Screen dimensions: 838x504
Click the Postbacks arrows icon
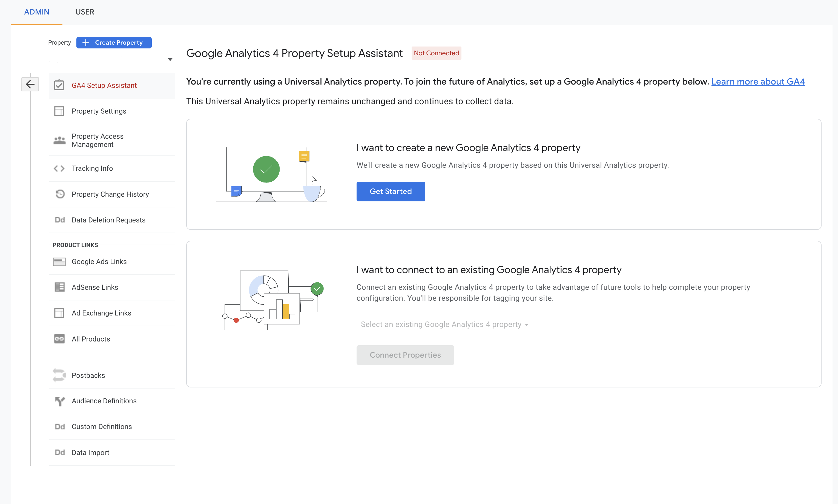tap(59, 375)
